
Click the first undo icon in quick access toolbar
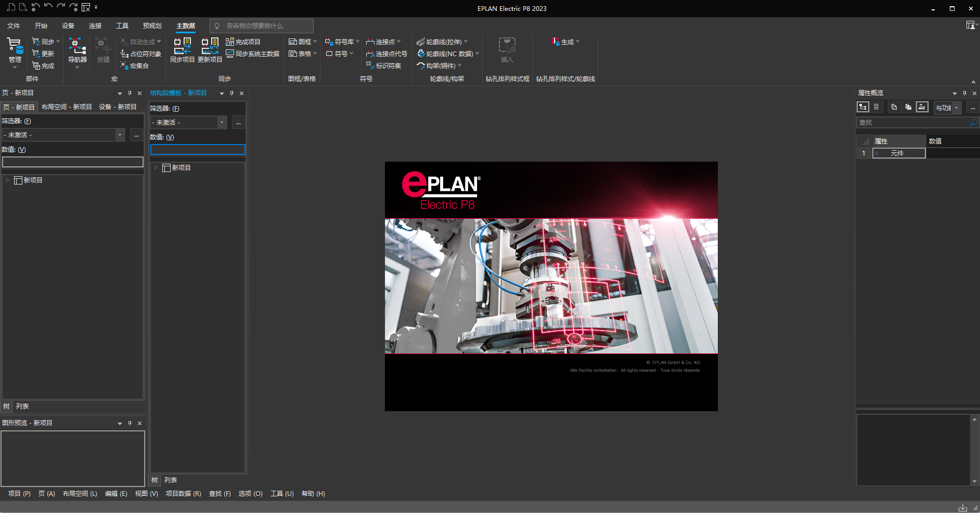[35, 7]
